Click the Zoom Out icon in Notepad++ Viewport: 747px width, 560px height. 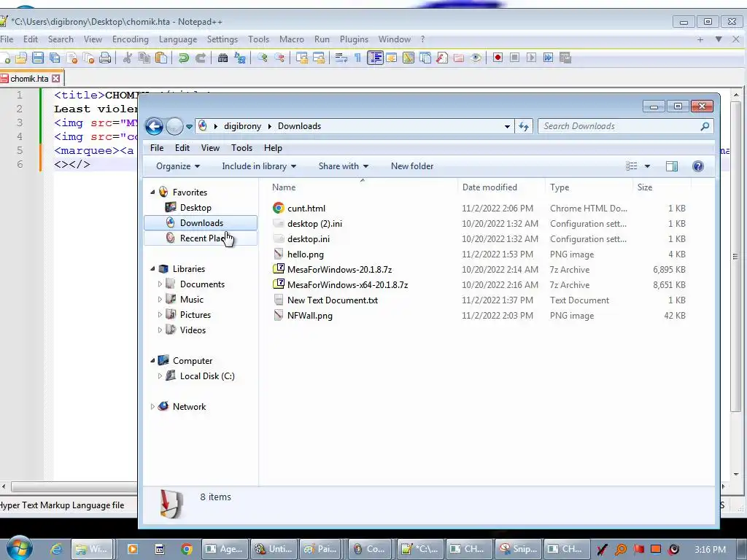click(x=279, y=58)
